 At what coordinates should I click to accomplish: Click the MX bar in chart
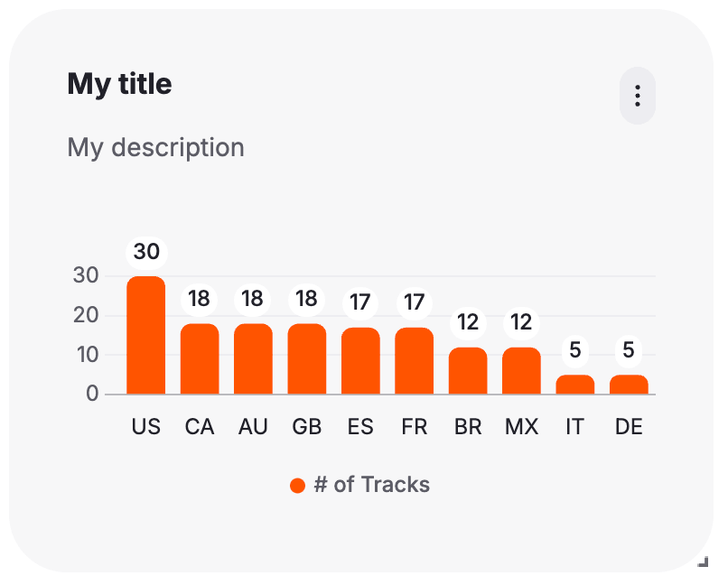pyautogui.click(x=521, y=370)
